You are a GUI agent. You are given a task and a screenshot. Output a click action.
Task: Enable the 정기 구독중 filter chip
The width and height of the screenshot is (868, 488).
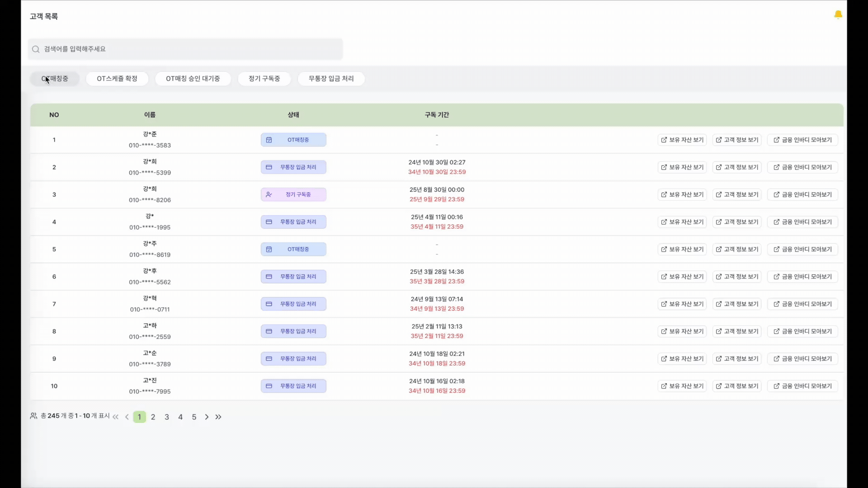pos(264,79)
